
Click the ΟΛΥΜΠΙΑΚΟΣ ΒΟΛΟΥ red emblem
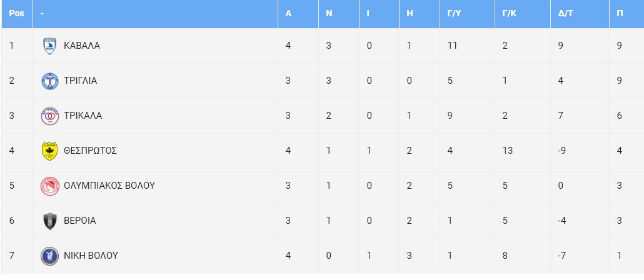click(x=49, y=186)
